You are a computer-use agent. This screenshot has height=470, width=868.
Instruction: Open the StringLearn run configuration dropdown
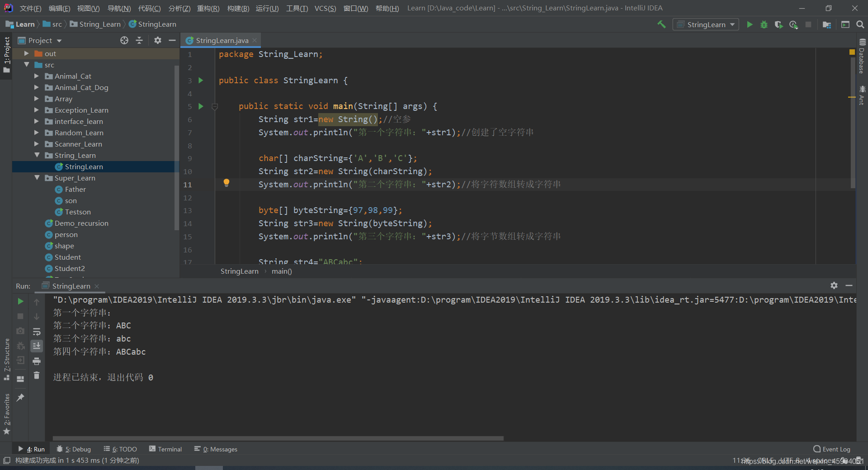click(x=706, y=24)
